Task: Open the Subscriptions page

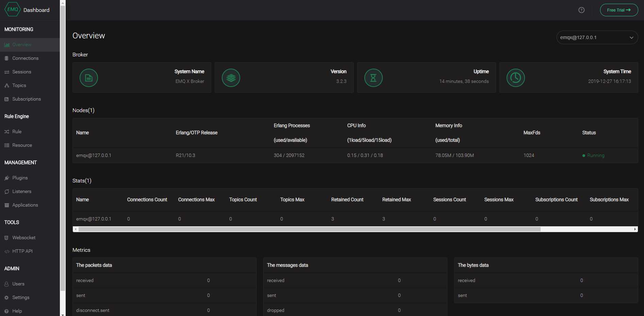Action: [30, 99]
